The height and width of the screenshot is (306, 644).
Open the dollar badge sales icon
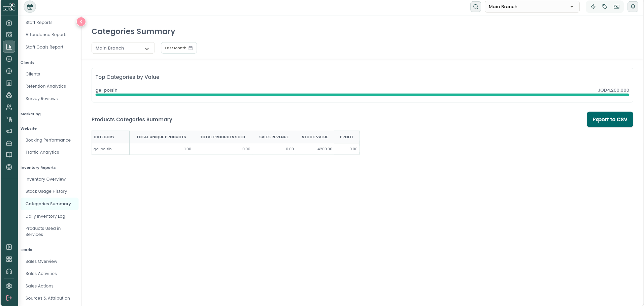pos(9,71)
